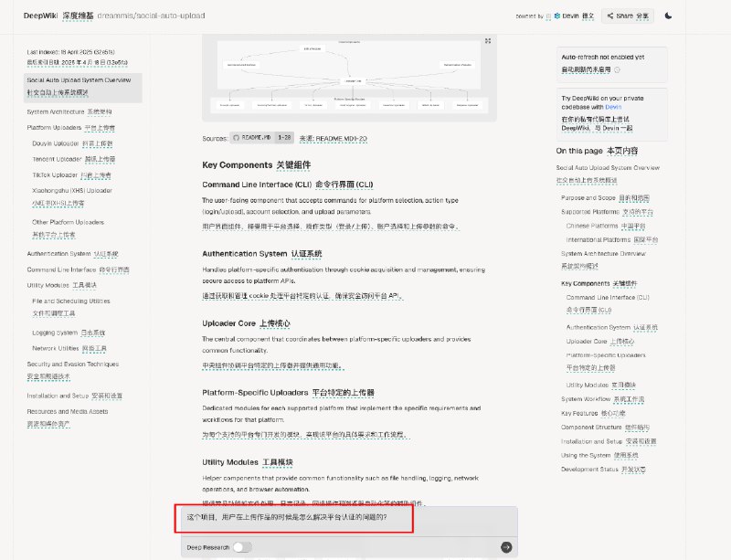Click info icon beside auto-refresh notice
Image resolution: width=731 pixels, height=560 pixels.
617,70
